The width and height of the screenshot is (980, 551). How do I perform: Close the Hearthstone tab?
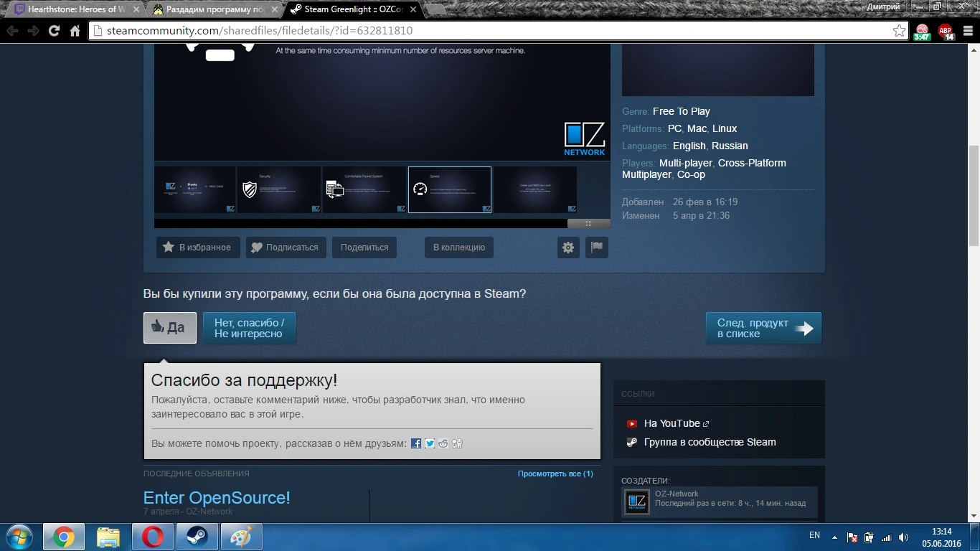coord(136,9)
